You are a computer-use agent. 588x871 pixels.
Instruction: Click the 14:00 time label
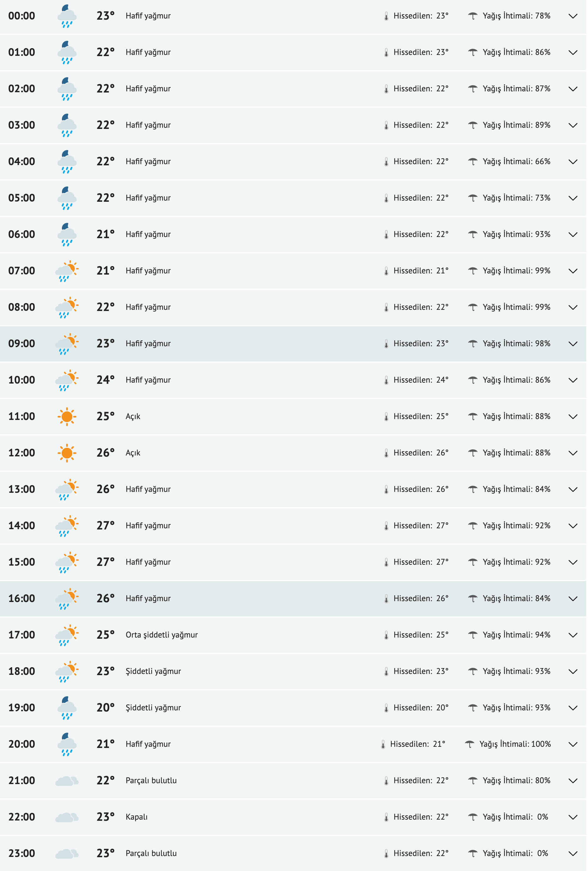click(x=22, y=525)
